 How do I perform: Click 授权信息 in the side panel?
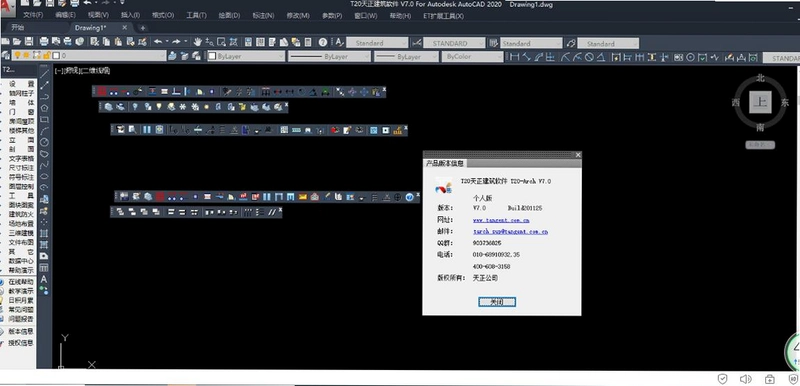coord(21,343)
